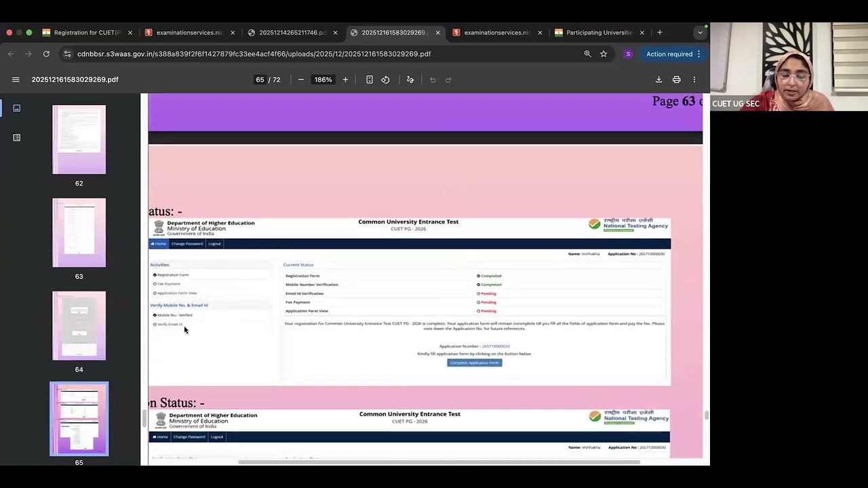Screen dimensions: 868x488
Task: Click the browser zoom magnifier icon
Action: [587, 54]
